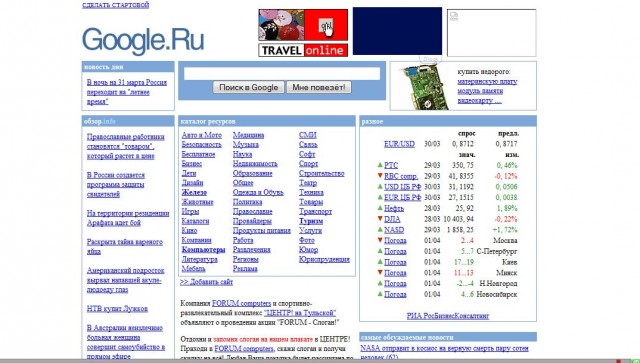Click the green up arrow beside NASD
Image resolution: width=640 pixels, height=363 pixels.
point(380,229)
